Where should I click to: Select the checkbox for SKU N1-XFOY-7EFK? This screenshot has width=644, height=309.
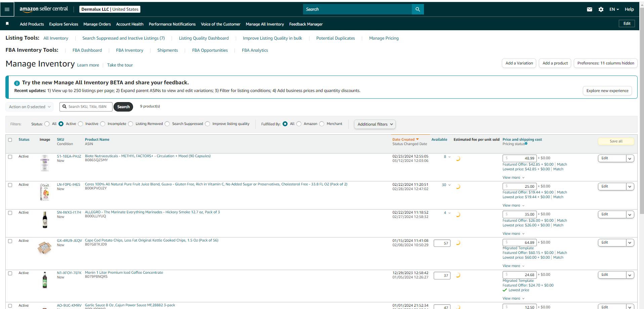(x=10, y=273)
